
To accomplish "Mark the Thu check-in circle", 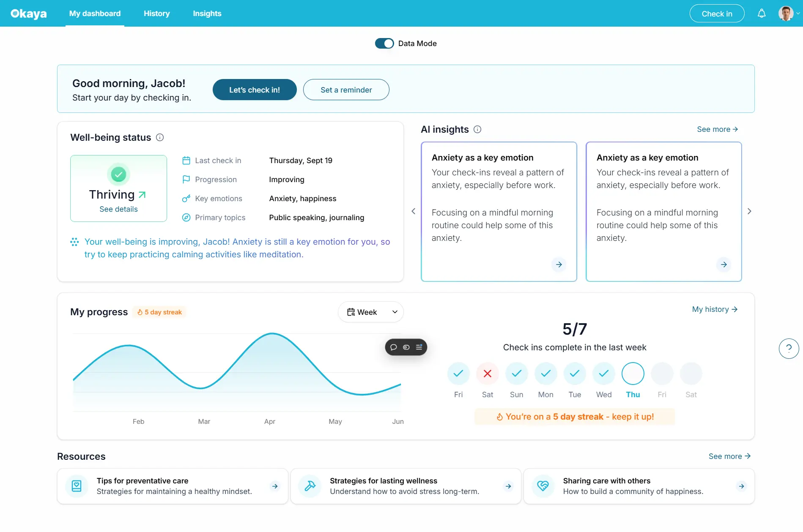I will pyautogui.click(x=633, y=374).
